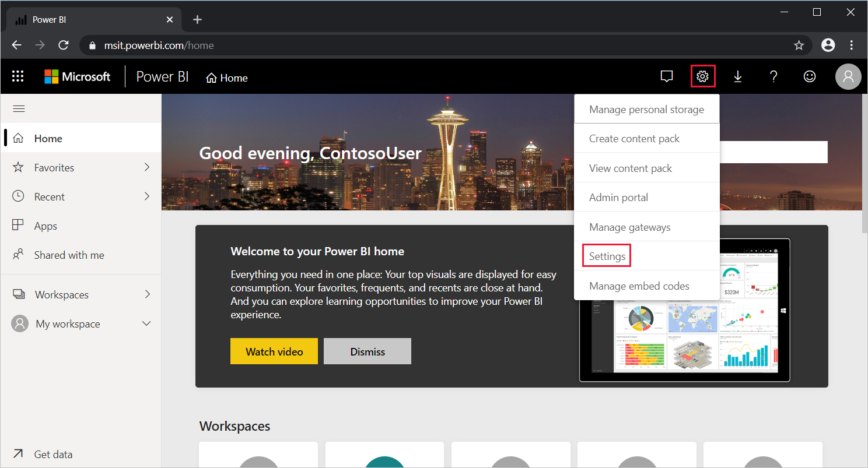The width and height of the screenshot is (868, 468).
Task: Select View content pack
Action: click(647, 168)
